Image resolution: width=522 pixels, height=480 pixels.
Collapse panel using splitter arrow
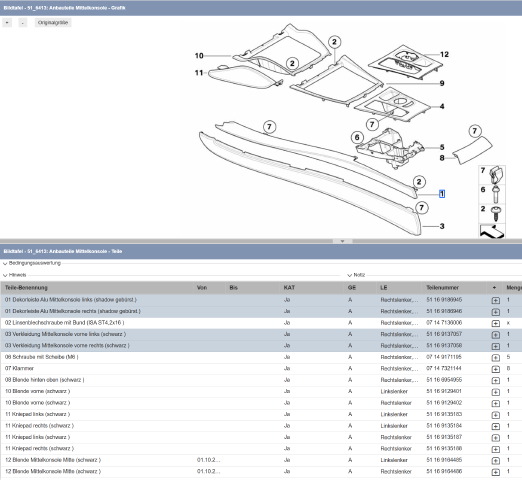point(342,241)
